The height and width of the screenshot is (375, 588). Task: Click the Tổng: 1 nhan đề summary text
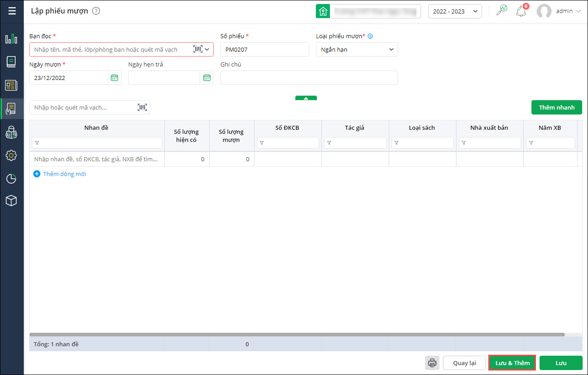click(x=57, y=344)
